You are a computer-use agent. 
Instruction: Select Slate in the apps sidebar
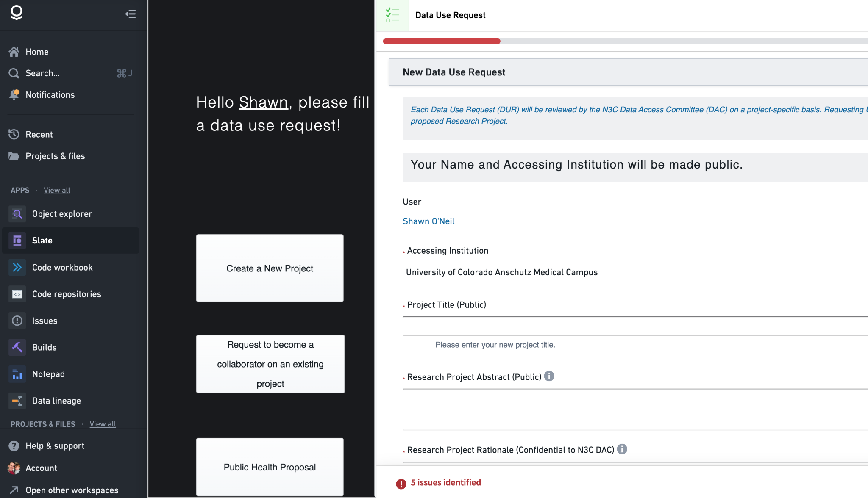(x=42, y=240)
